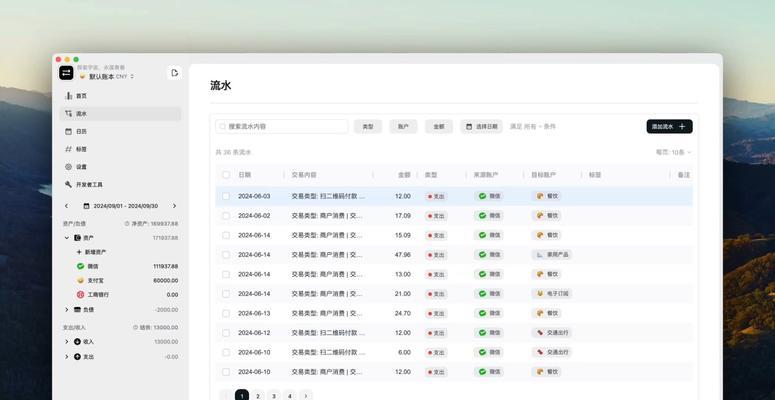Click the 2024-06-13 date cell
The image size is (775, 400).
tap(254, 313)
